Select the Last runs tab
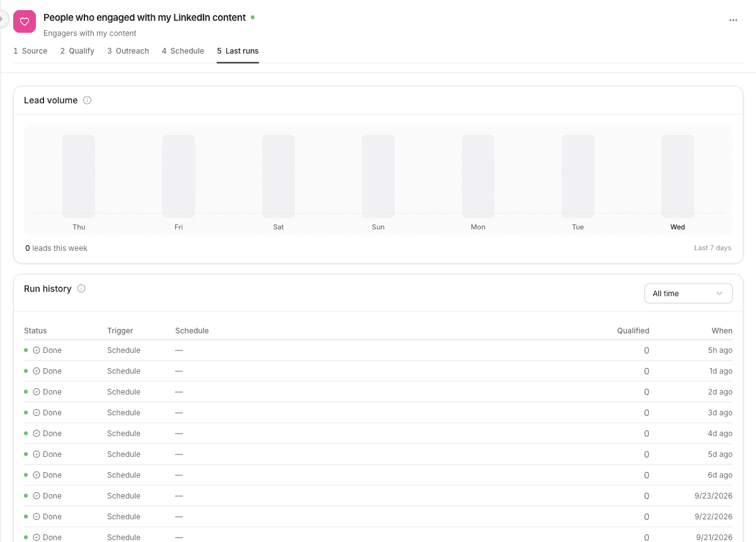756x542 pixels. [238, 51]
